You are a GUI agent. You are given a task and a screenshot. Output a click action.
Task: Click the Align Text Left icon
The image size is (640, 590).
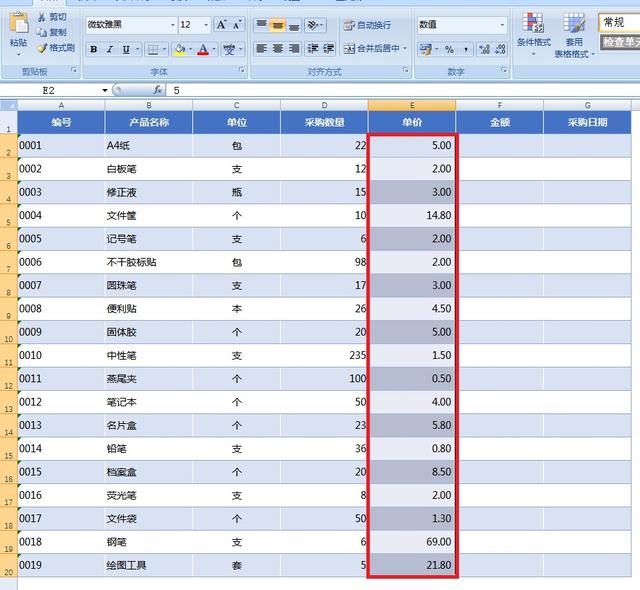coord(261,49)
